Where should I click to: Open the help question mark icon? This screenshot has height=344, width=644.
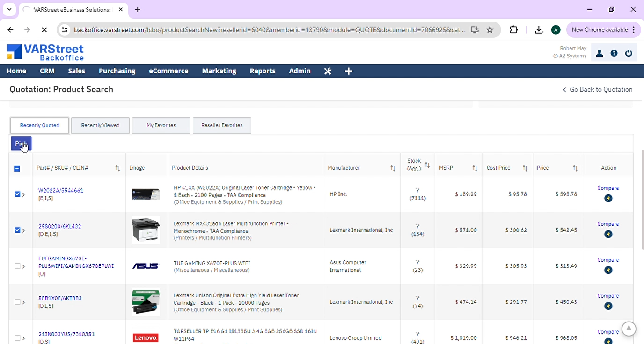pos(614,53)
